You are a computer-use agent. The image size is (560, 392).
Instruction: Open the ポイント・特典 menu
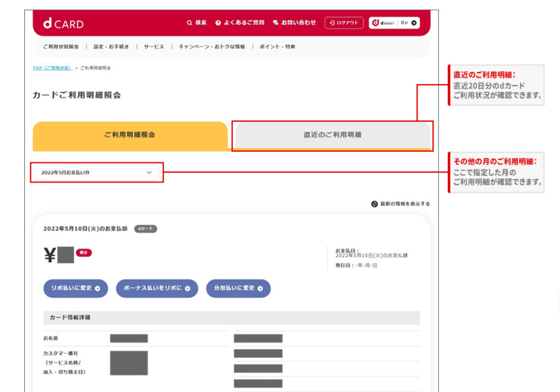(x=277, y=47)
